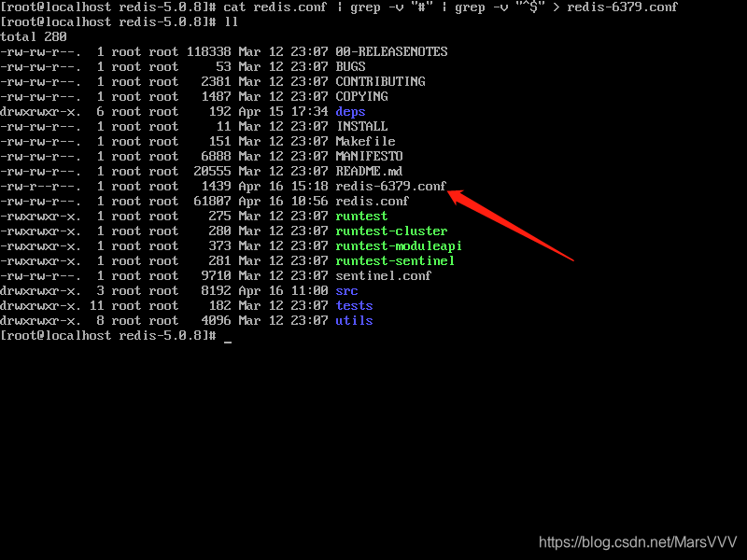Click the README.md file name

[x=369, y=171]
